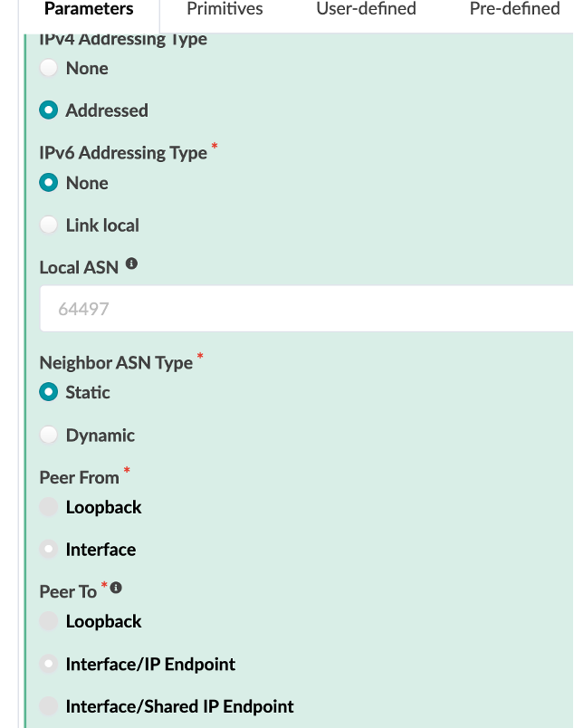Go to the User-defined tab
The width and height of the screenshot is (574, 728).
366,10
